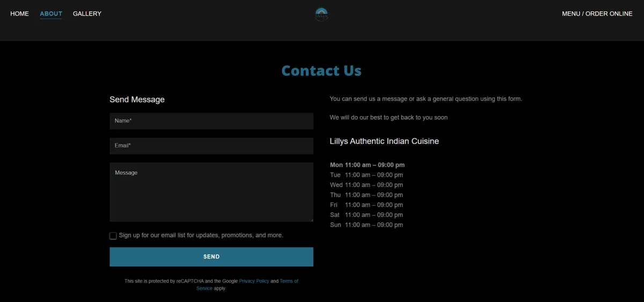The width and height of the screenshot is (644, 302).
Task: Open MENU / ORDER ONLINE link
Action: [x=597, y=13]
